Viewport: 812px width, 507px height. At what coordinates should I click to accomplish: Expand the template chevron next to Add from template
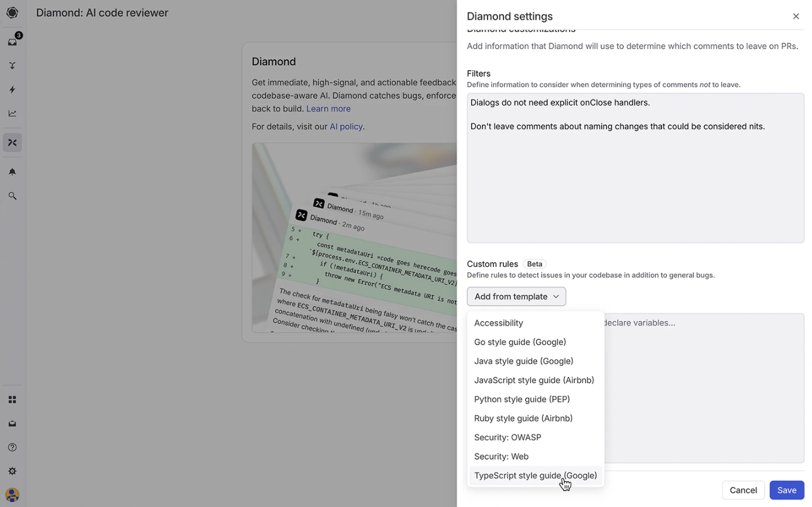tap(556, 296)
